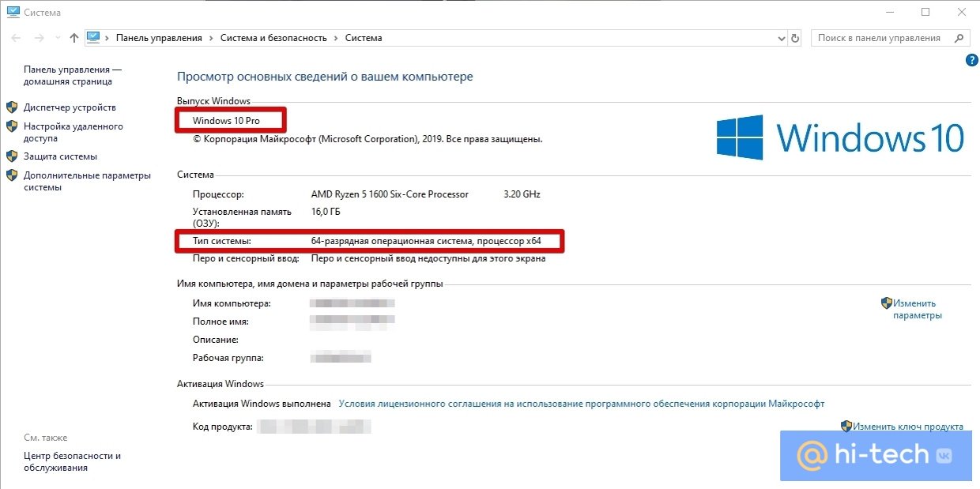
Task: Click Изменить ключ продукта link
Action: click(907, 427)
